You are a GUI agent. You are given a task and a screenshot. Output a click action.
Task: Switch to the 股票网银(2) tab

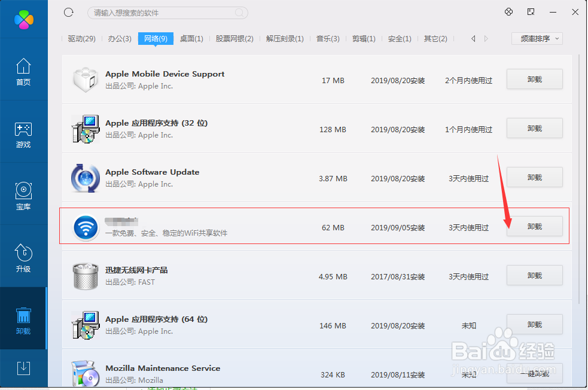(234, 39)
